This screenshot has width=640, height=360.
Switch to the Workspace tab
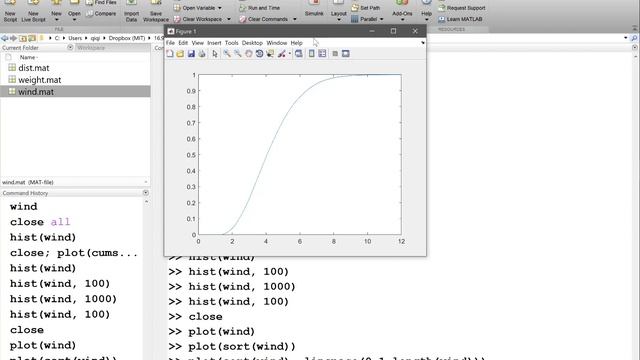point(91,48)
